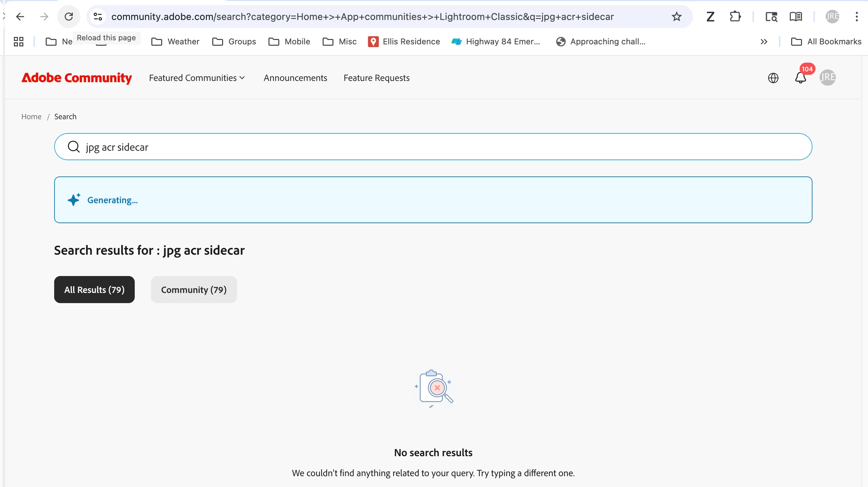Bookmark this page with the star icon

point(676,16)
